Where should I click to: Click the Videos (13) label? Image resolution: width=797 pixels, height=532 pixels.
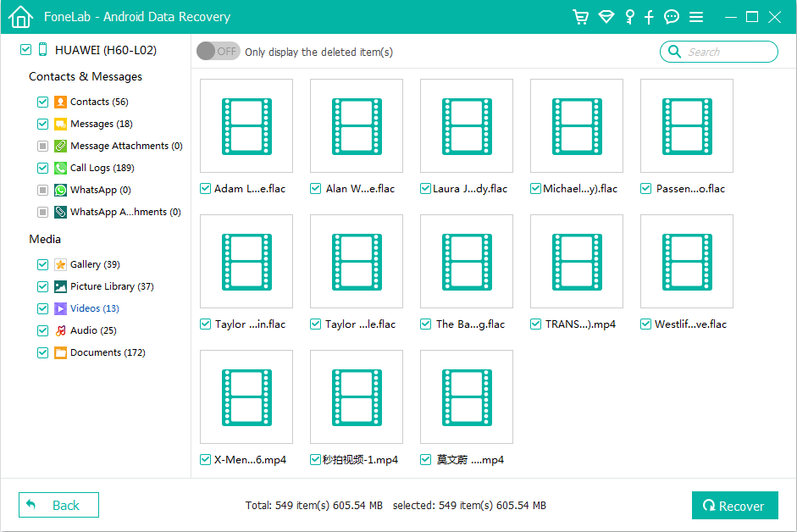[95, 308]
